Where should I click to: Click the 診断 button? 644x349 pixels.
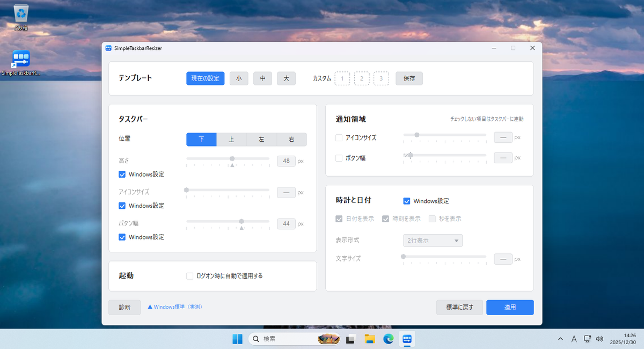[x=125, y=307]
